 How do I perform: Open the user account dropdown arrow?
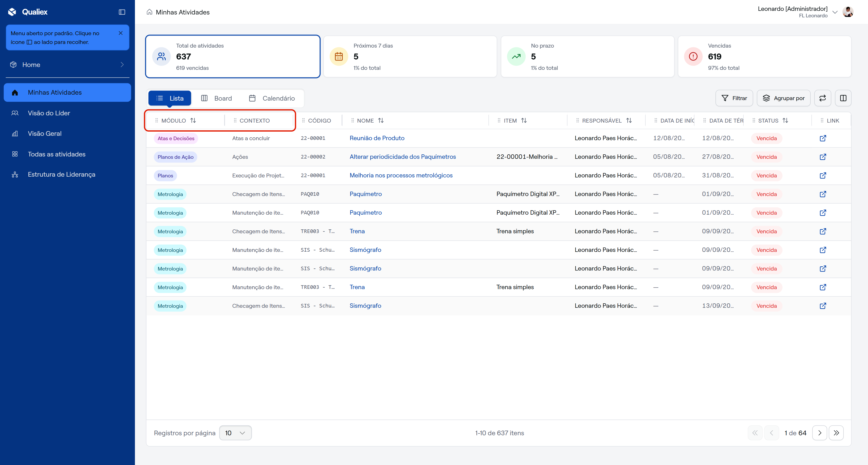(x=835, y=12)
